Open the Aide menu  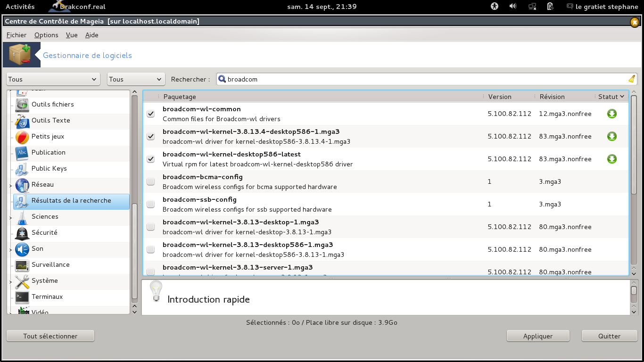92,35
